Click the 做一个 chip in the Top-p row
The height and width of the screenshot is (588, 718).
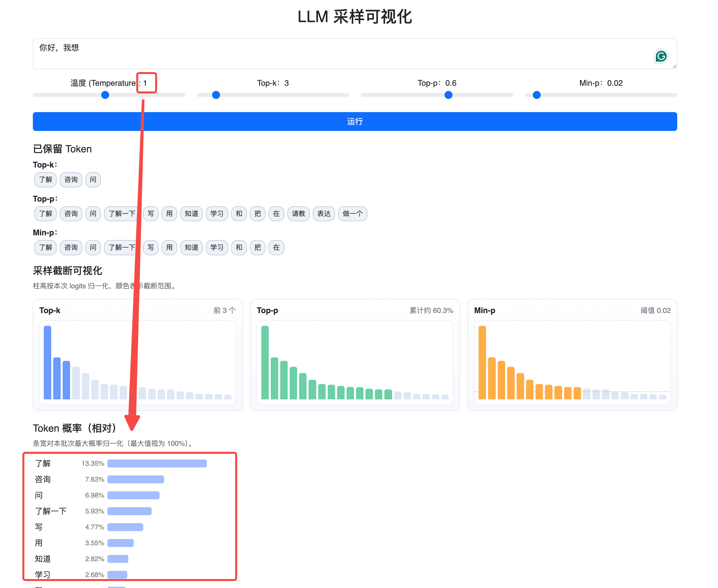point(352,214)
